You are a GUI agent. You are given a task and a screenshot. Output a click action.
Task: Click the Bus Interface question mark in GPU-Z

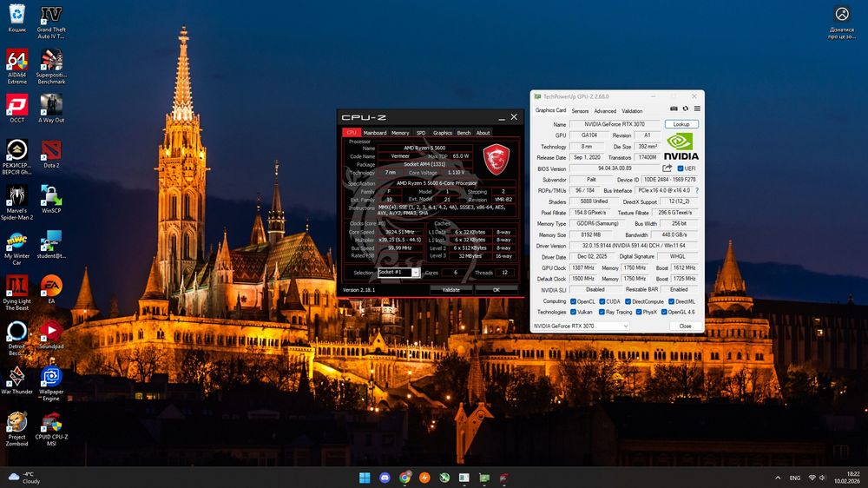click(x=697, y=190)
